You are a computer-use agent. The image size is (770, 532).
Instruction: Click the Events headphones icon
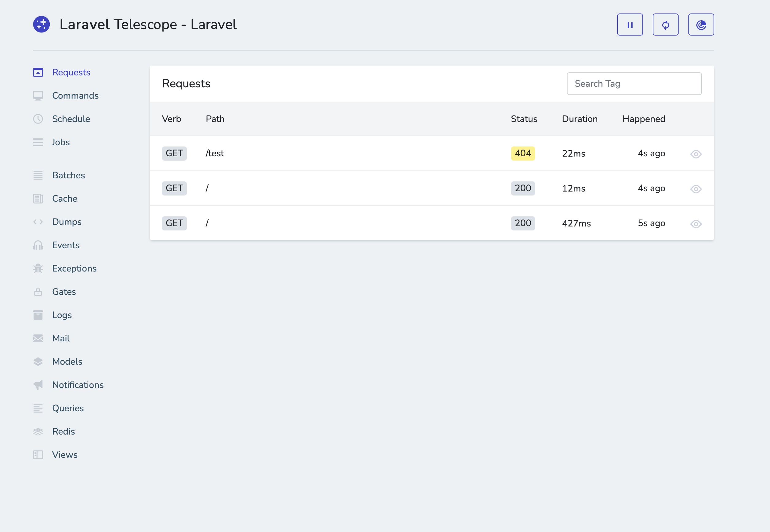point(38,245)
